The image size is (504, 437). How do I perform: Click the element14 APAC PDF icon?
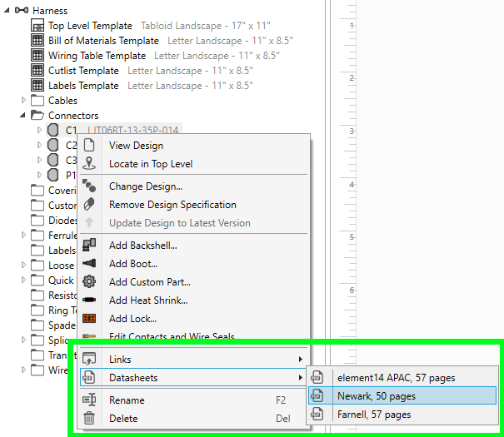[317, 377]
